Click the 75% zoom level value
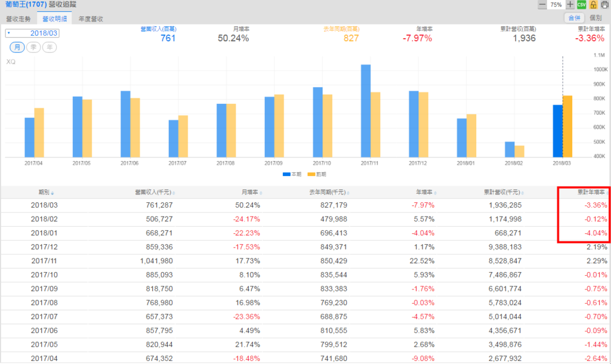 [556, 5]
